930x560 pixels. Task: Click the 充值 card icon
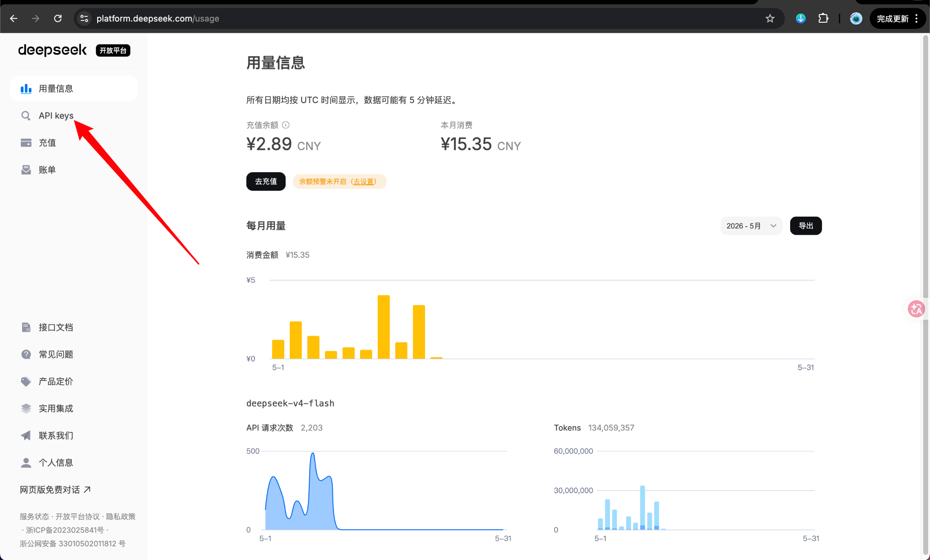tap(26, 143)
